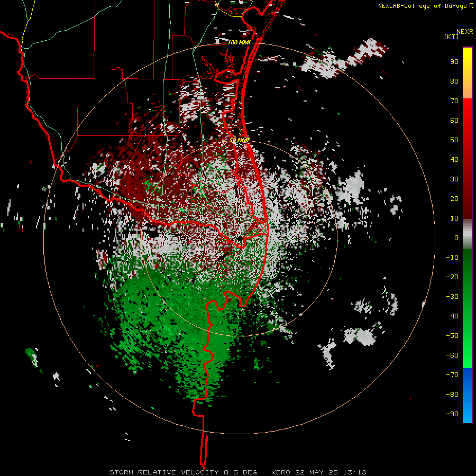
Task: Click the 50 value on velocity scale
Action: pos(454,140)
